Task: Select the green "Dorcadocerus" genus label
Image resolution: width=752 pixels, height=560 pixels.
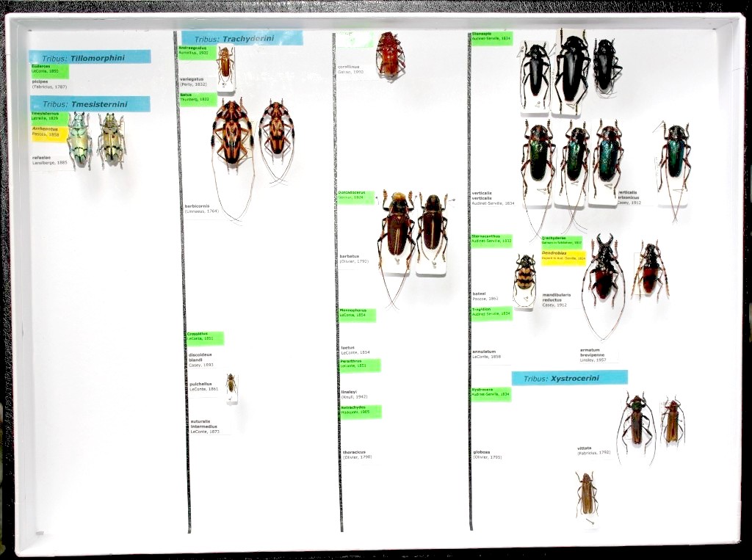Action: click(x=356, y=197)
